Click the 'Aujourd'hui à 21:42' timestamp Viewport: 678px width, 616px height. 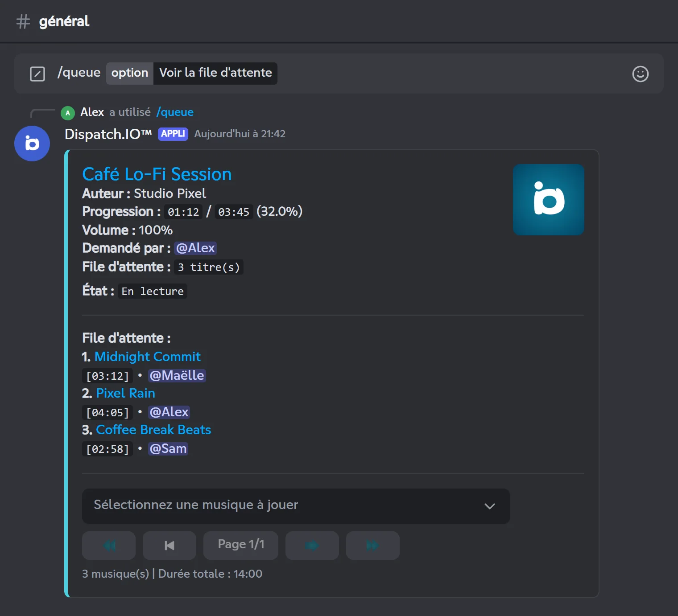click(x=240, y=134)
